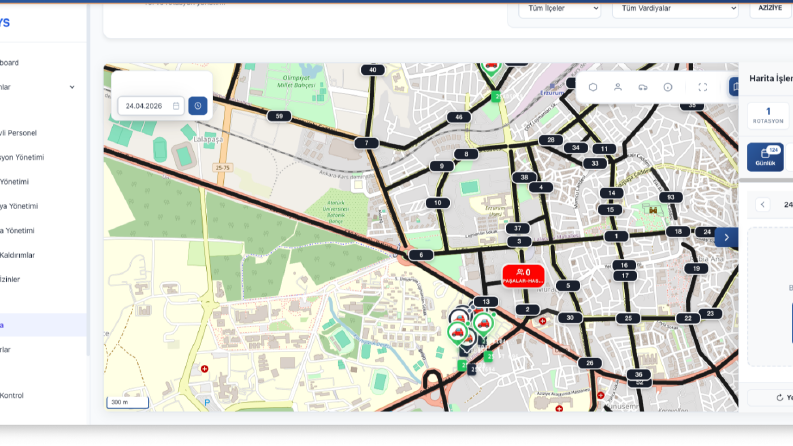Expand the sidebar submenu chevron
Image resolution: width=793 pixels, height=446 pixels.
point(72,87)
